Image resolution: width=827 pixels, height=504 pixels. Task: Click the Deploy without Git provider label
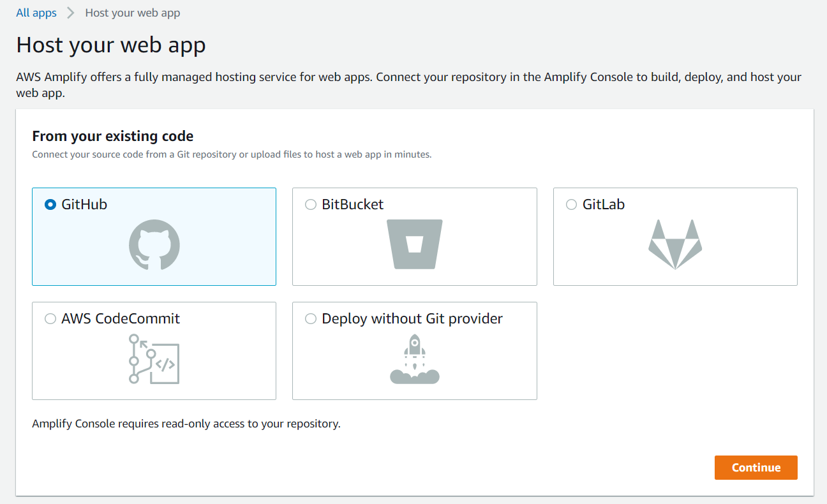pyautogui.click(x=412, y=319)
